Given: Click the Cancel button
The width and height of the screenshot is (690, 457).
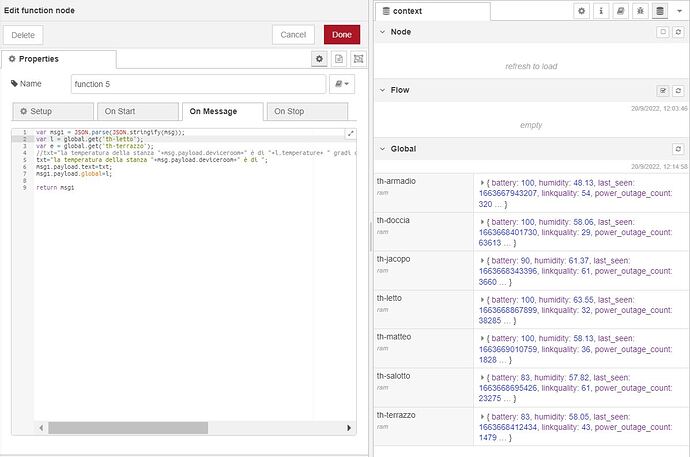Looking at the screenshot, I should [293, 35].
